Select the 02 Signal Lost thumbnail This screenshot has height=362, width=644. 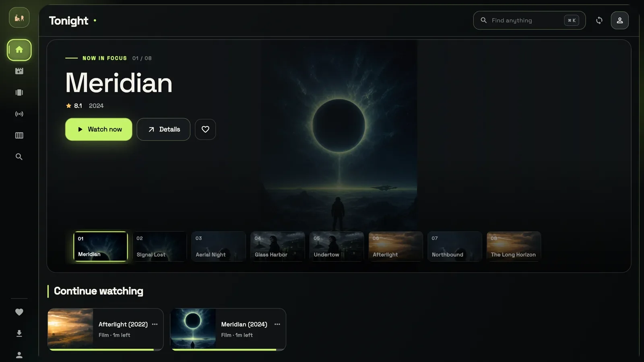coord(159,247)
